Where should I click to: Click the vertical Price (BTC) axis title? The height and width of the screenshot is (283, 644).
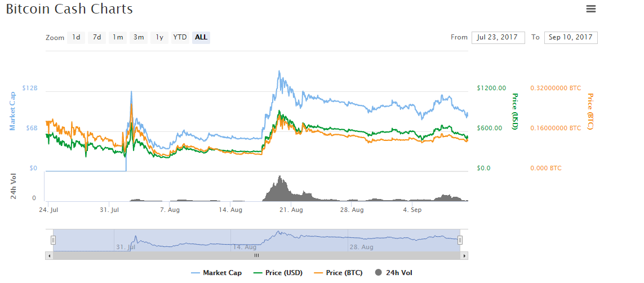[x=590, y=111]
